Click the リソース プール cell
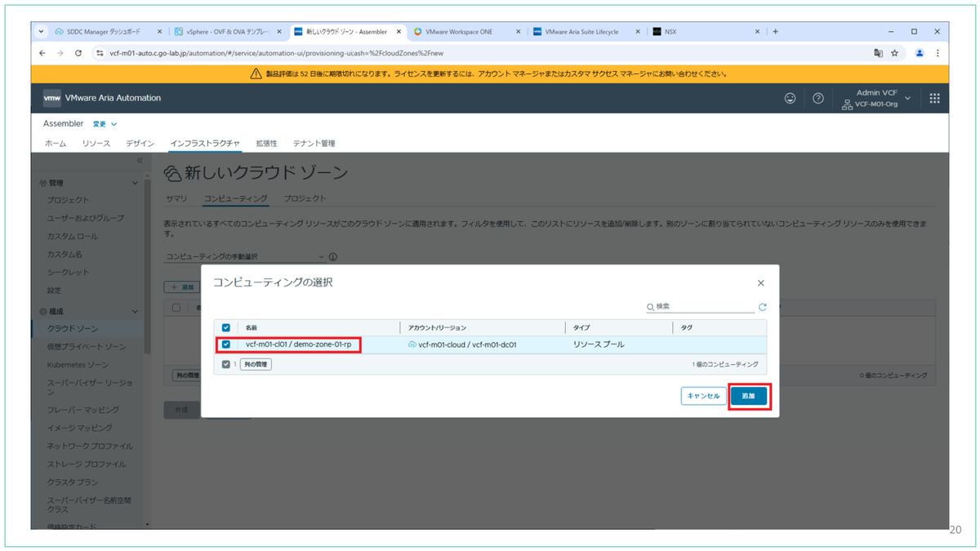This screenshot has height=551, width=980. (599, 344)
